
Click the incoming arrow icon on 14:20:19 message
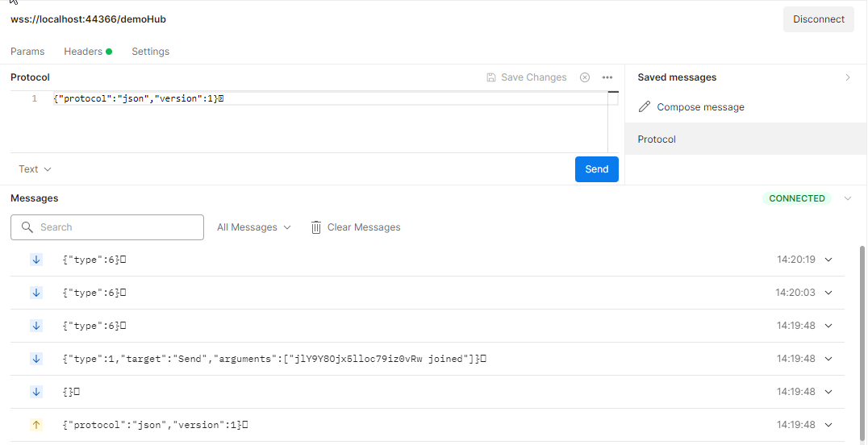(36, 260)
